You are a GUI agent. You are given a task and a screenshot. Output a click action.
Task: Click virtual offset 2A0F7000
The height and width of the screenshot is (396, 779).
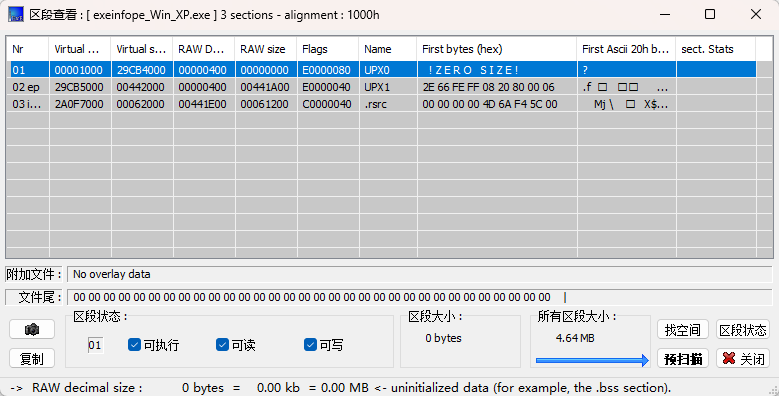pos(79,104)
